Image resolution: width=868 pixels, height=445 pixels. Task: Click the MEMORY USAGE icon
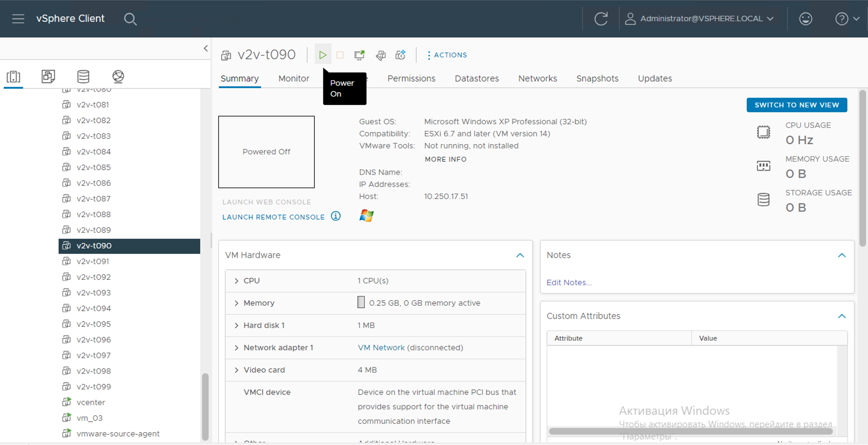pos(763,166)
